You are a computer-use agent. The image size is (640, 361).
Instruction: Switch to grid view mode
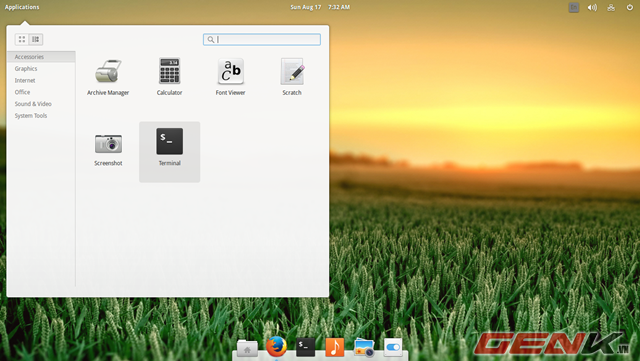22,39
